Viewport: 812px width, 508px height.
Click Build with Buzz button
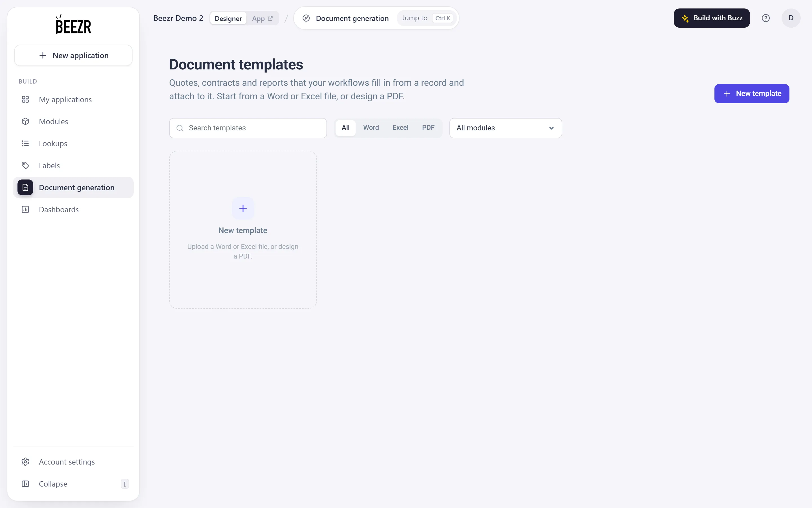click(712, 18)
